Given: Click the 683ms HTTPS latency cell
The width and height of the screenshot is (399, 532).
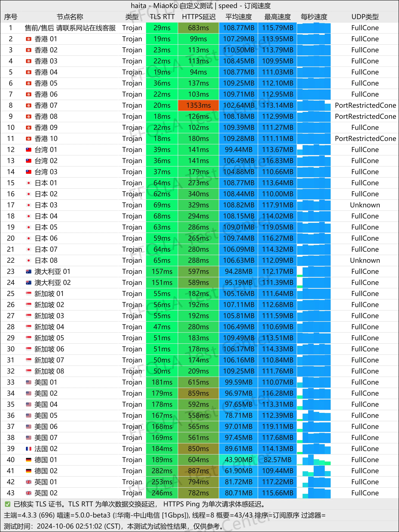Looking at the screenshot, I should pos(198,28).
